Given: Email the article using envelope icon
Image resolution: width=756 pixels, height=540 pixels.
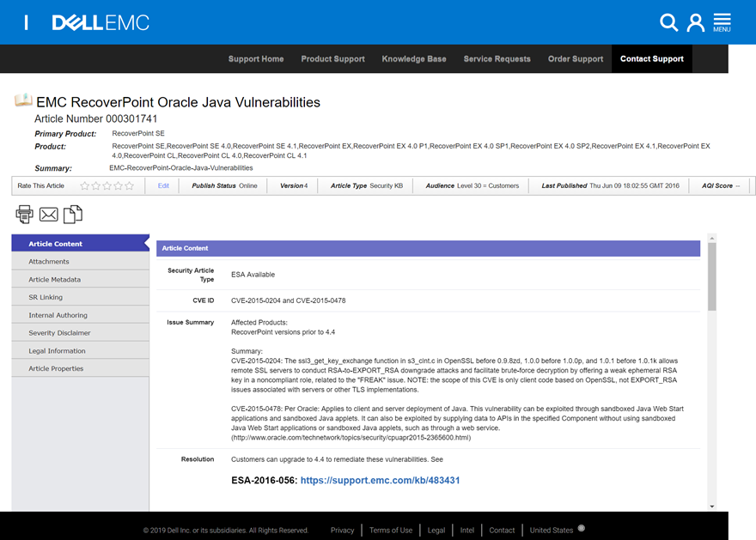Looking at the screenshot, I should tap(49, 215).
